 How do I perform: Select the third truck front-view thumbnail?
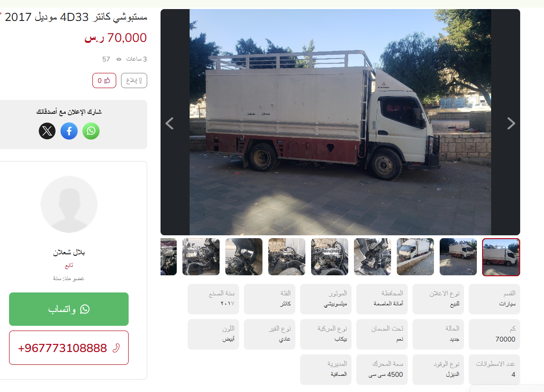tap(415, 257)
